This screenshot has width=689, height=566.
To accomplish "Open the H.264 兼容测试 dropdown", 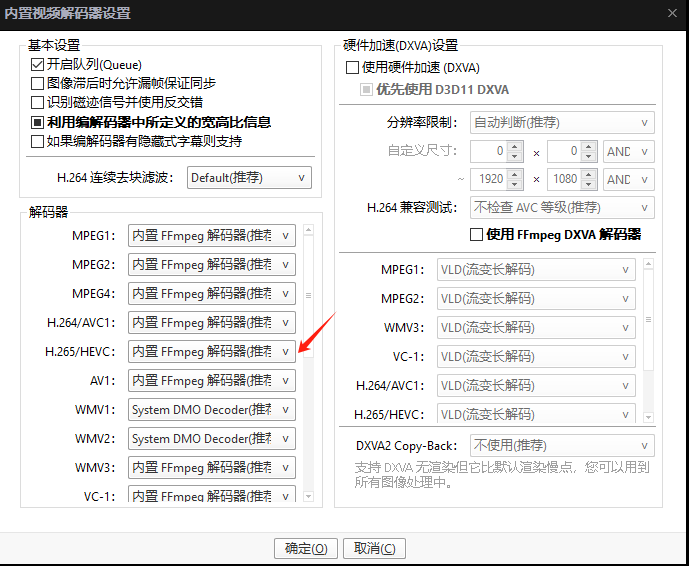I will pyautogui.click(x=562, y=207).
